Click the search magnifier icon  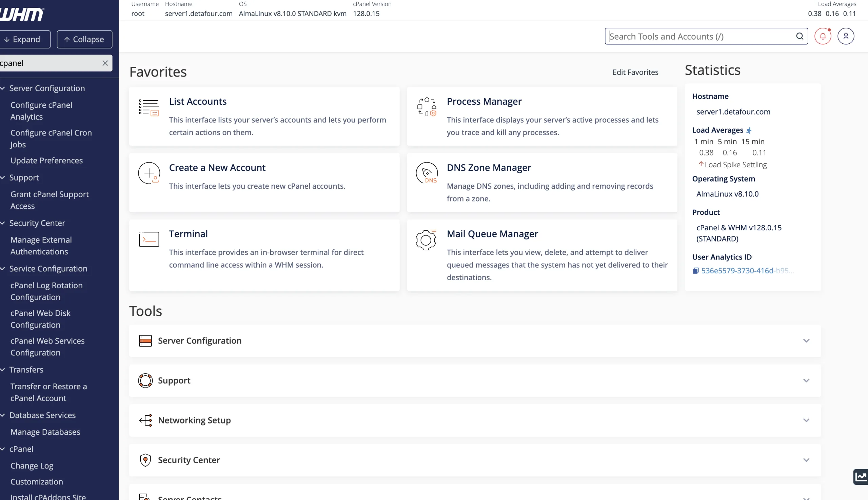click(800, 36)
